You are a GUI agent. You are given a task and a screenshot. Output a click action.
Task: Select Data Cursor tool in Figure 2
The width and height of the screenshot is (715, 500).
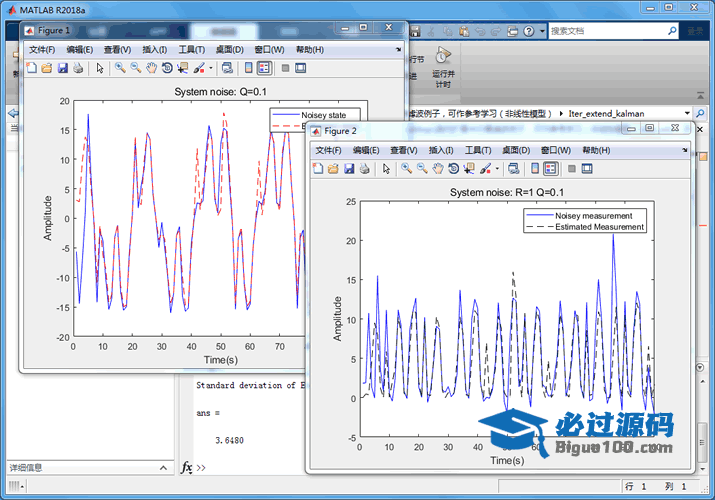469,168
